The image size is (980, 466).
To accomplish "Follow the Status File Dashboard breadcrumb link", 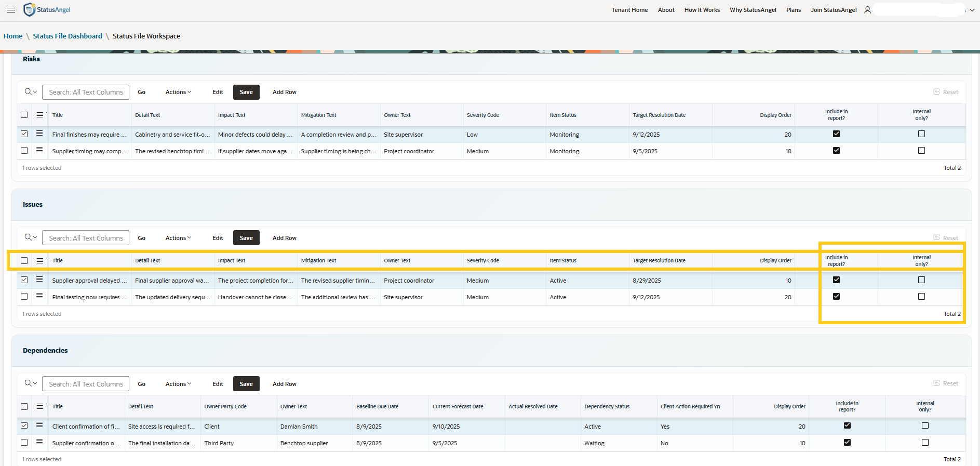I will coord(68,36).
